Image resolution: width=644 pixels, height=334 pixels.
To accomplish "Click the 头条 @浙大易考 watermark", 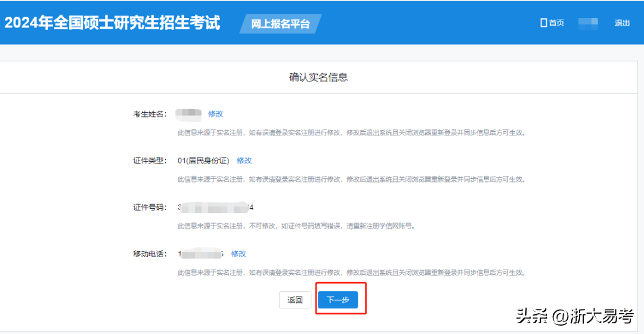I will [574, 315].
